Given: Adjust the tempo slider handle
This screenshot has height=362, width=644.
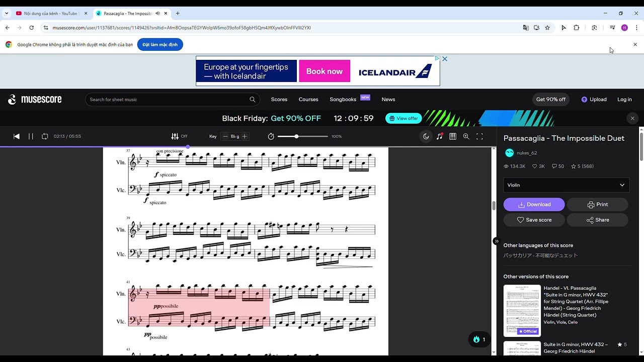Looking at the screenshot, I should (296, 136).
